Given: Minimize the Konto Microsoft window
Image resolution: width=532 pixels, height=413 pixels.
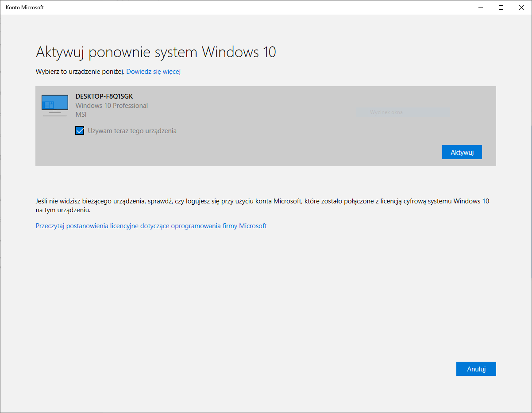Looking at the screenshot, I should pyautogui.click(x=481, y=8).
